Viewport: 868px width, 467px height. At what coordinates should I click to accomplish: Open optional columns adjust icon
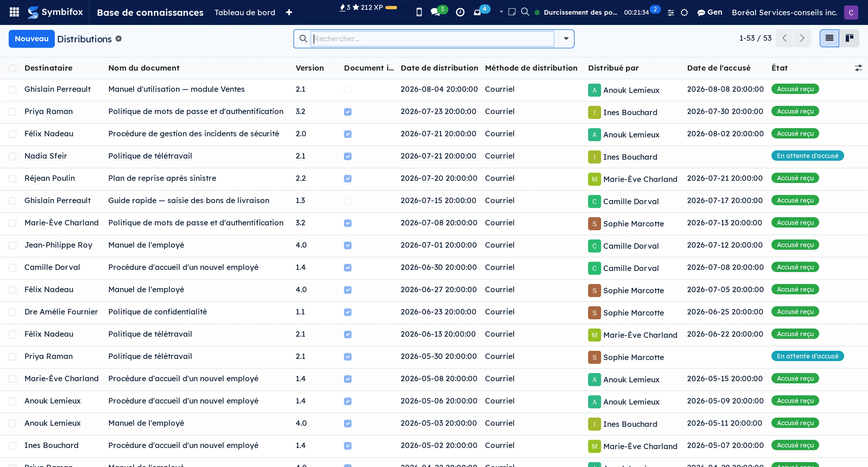point(858,68)
